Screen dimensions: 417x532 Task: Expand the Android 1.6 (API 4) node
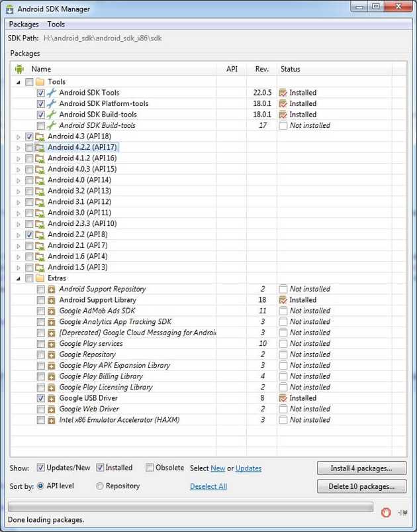19,256
